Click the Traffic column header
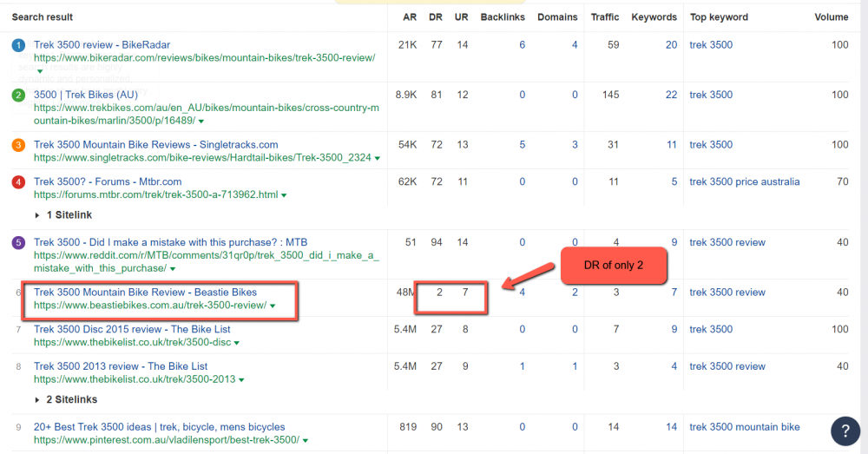The width and height of the screenshot is (868, 454). [x=605, y=17]
